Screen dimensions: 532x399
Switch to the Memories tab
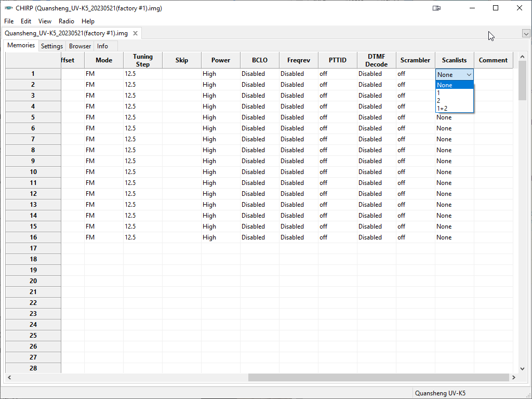21,45
